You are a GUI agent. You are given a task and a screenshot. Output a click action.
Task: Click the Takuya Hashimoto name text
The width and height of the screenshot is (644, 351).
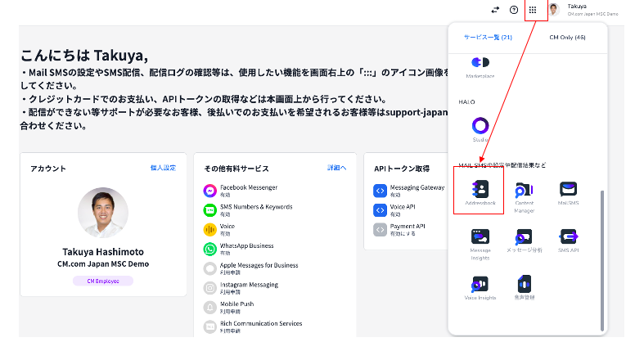(103, 252)
